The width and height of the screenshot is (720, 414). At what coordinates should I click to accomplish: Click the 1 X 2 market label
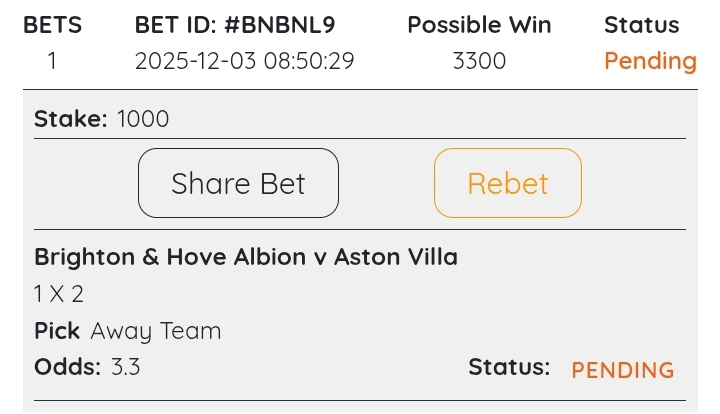[59, 295]
